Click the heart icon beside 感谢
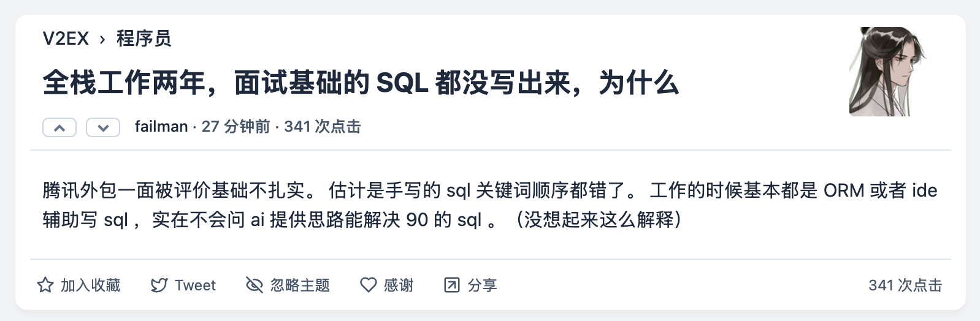The width and height of the screenshot is (980, 321). tap(368, 285)
